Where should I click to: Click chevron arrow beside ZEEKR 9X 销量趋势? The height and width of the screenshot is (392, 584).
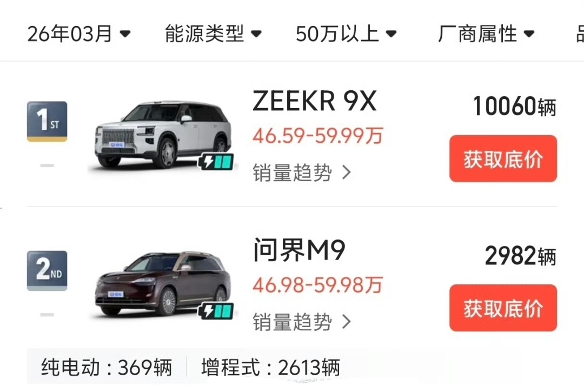(x=347, y=172)
